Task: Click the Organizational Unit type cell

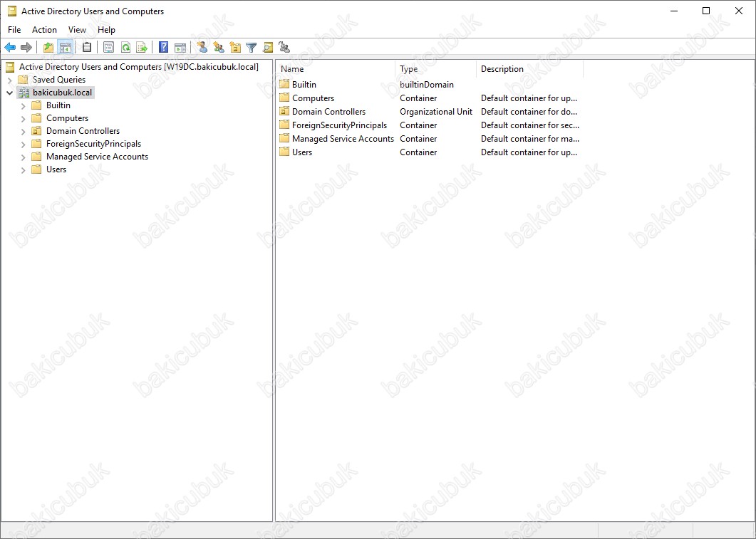Action: click(x=436, y=111)
